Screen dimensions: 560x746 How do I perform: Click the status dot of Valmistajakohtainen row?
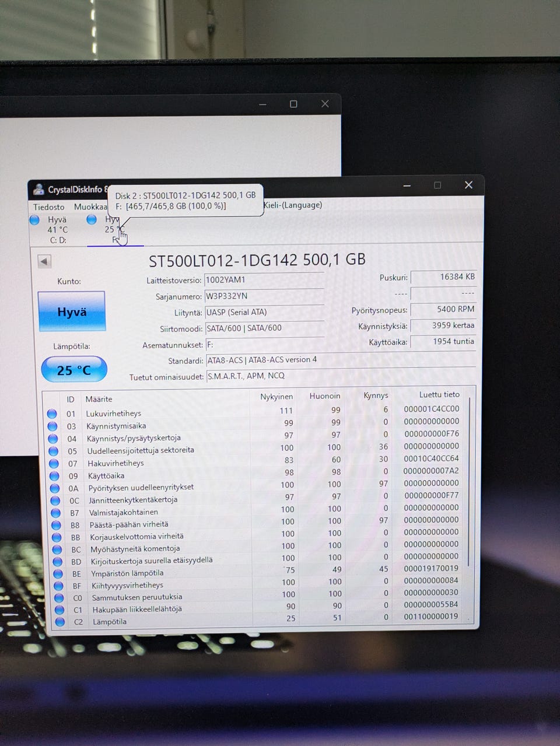coord(56,513)
